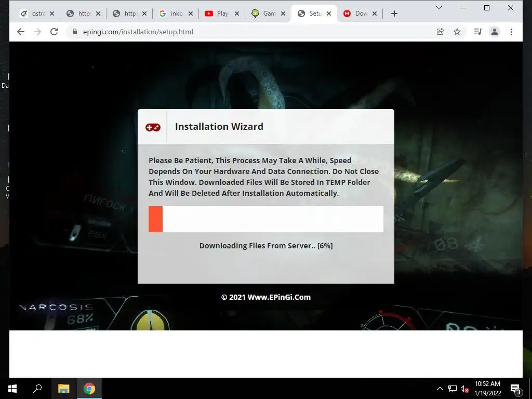The width and height of the screenshot is (532, 399).
Task: Close the active 'Setu' tab
Action: pos(329,14)
